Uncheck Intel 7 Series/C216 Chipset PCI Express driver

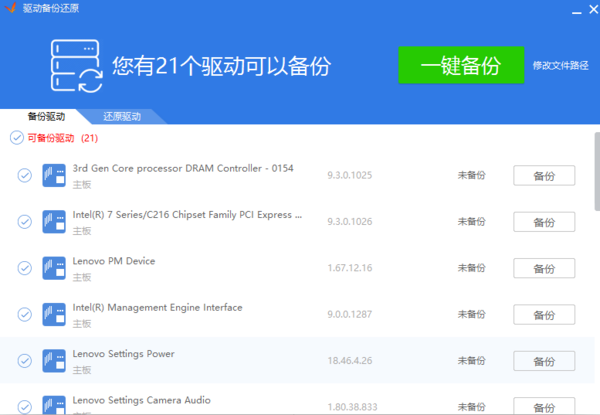[25, 222]
